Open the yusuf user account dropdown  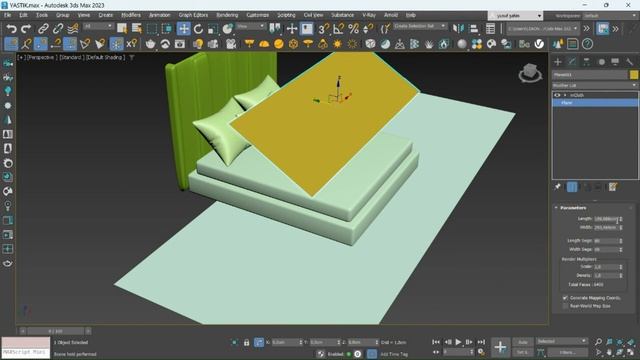point(516,16)
